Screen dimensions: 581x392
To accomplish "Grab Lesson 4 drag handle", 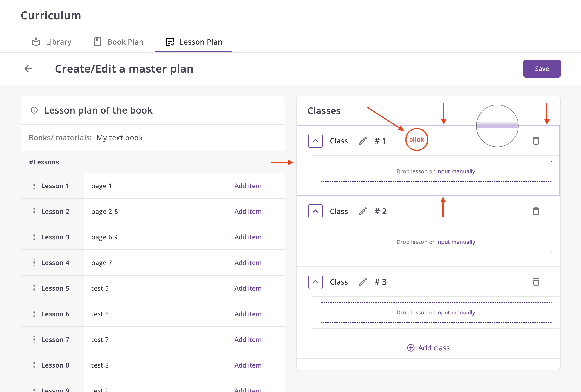I will 34,263.
